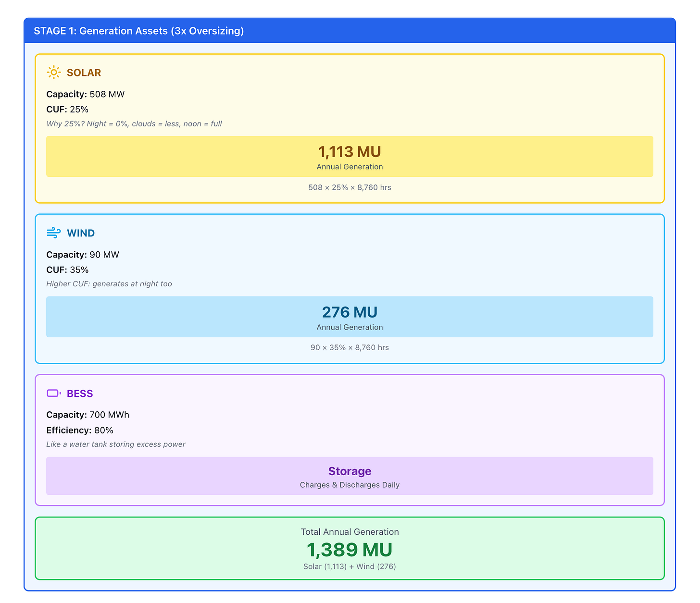Click 'Charges & Discharges Daily' caption

pyautogui.click(x=350, y=485)
